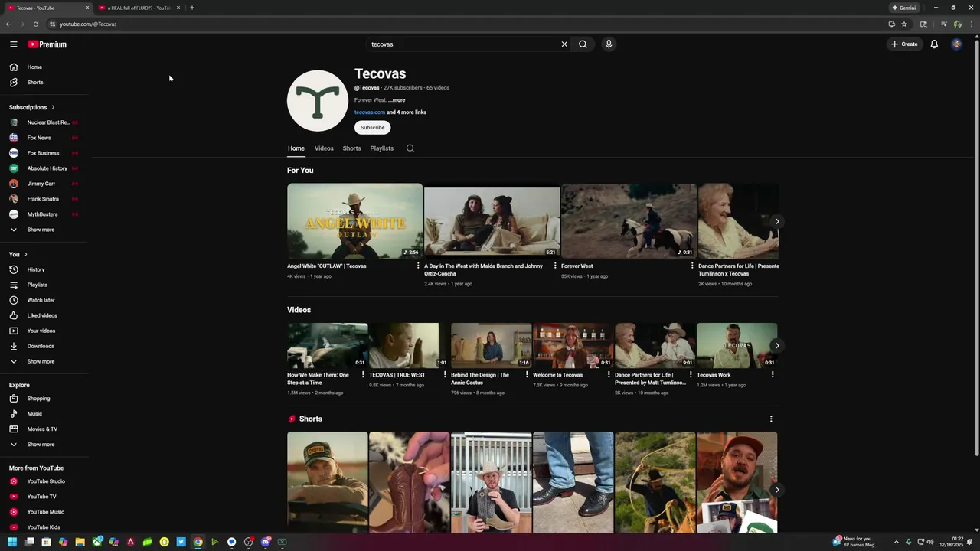Show more items under You
Viewport: 980px width, 551px height.
coord(41,361)
